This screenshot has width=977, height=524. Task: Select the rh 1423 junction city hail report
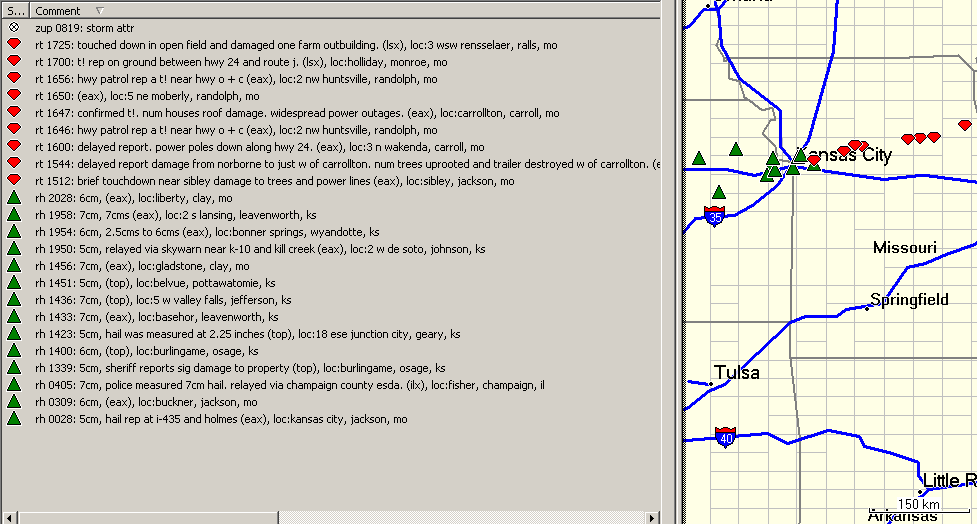[x=247, y=334]
